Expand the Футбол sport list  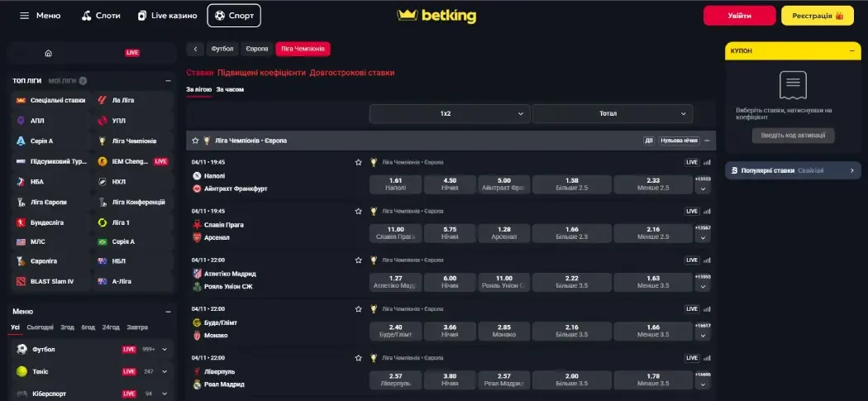tap(165, 350)
